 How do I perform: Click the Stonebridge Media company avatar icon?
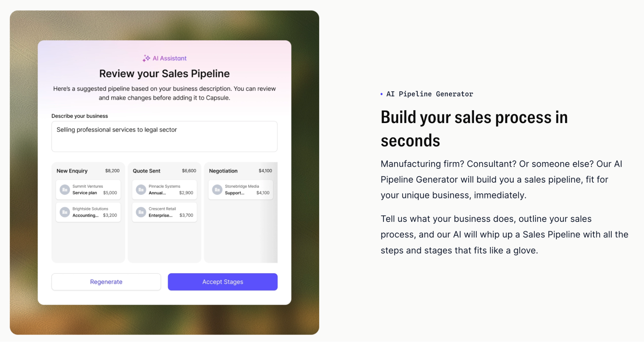pyautogui.click(x=217, y=190)
